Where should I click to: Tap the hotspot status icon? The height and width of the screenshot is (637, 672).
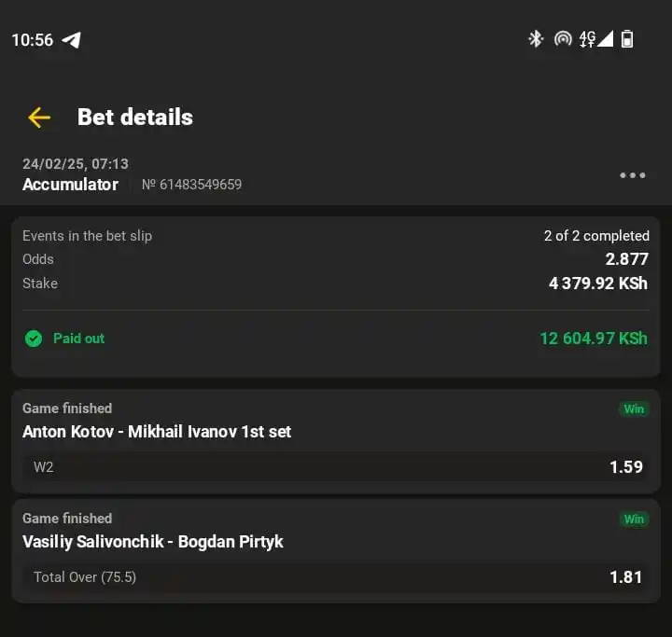[x=563, y=39]
